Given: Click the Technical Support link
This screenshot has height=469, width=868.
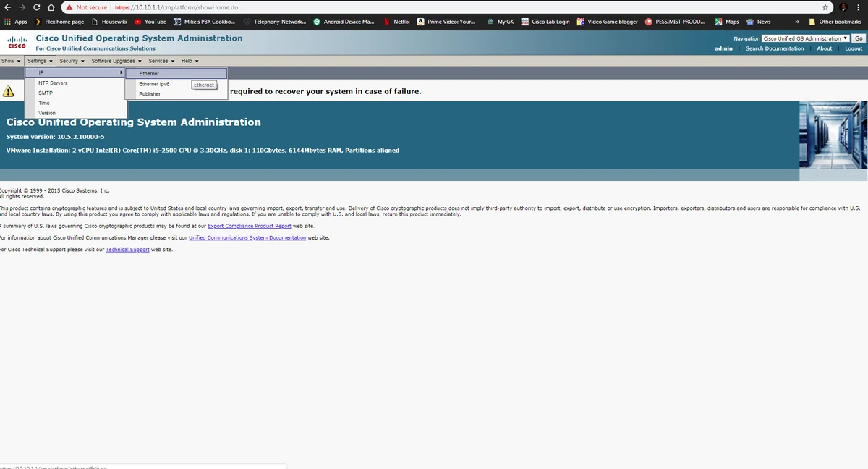Looking at the screenshot, I should click(x=127, y=249).
